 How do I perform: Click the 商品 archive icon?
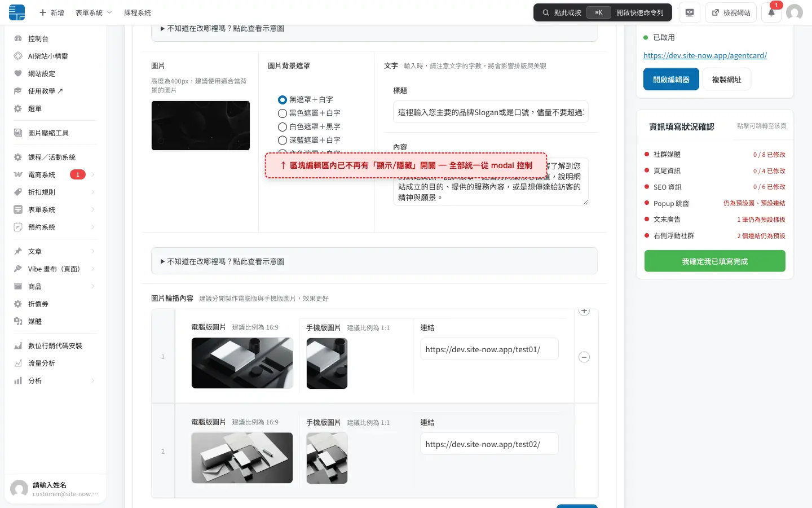pyautogui.click(x=18, y=286)
